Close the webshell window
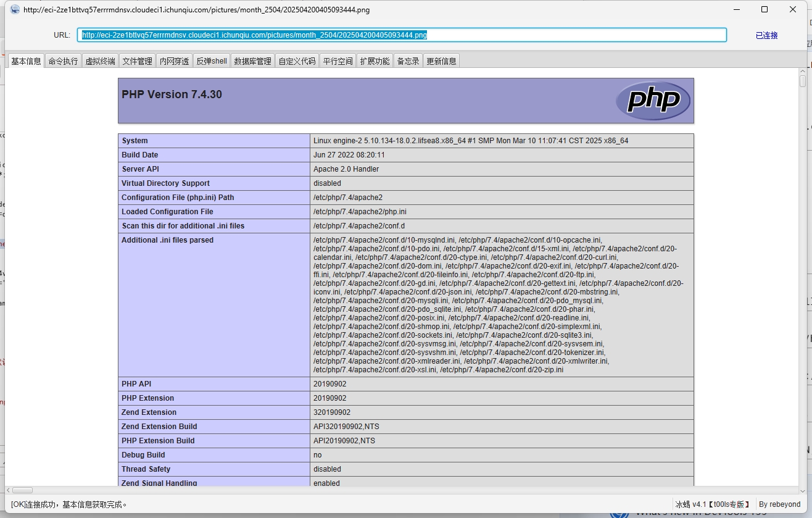Image resolution: width=812 pixels, height=518 pixels. (x=793, y=10)
